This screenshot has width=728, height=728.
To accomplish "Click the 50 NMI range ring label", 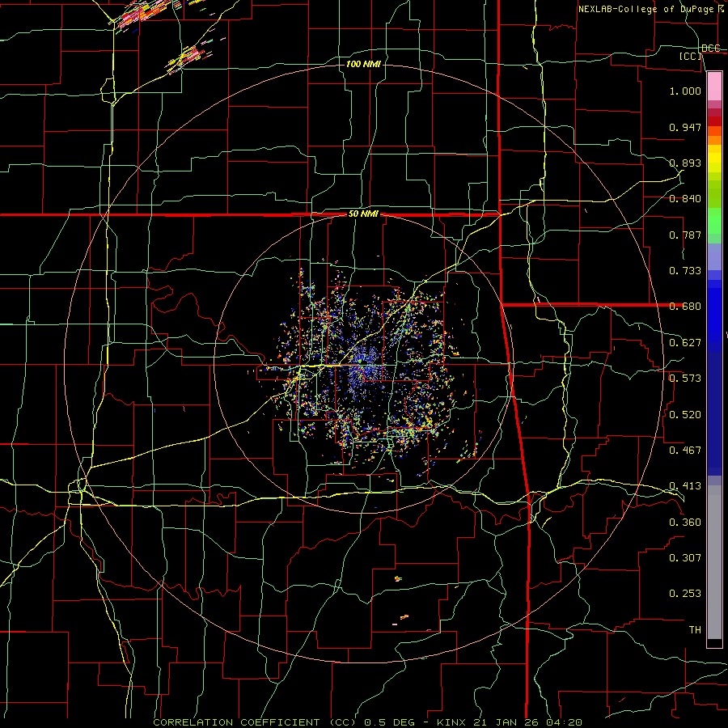I will click(x=363, y=214).
